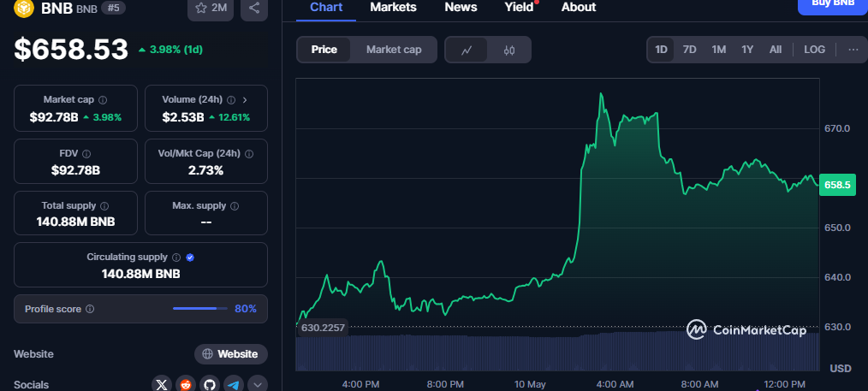Click the $92.78B market cap value
Screen dimensions: 868x391
pos(54,117)
